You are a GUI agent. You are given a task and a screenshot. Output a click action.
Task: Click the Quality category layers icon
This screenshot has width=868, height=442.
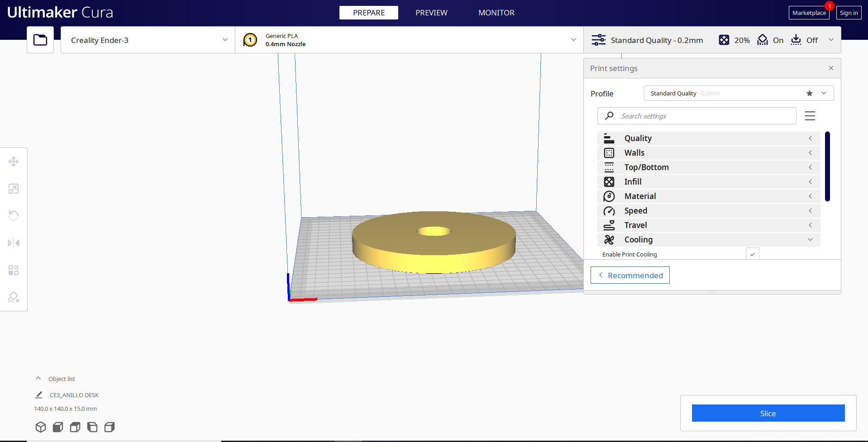pos(609,138)
